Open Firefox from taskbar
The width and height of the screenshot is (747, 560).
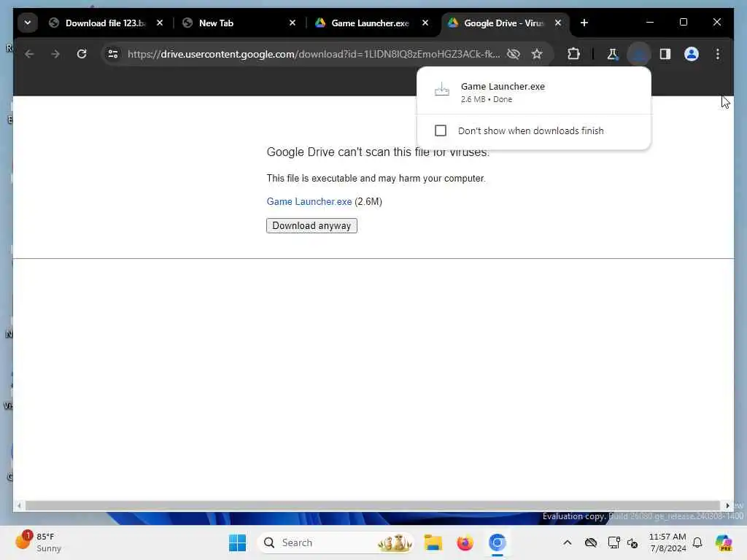[465, 542]
